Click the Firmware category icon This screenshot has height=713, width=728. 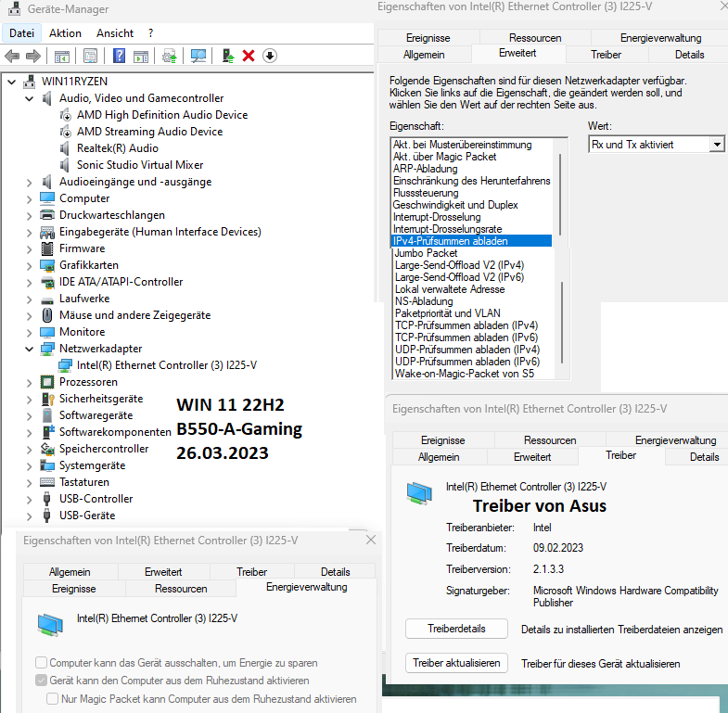coord(47,248)
